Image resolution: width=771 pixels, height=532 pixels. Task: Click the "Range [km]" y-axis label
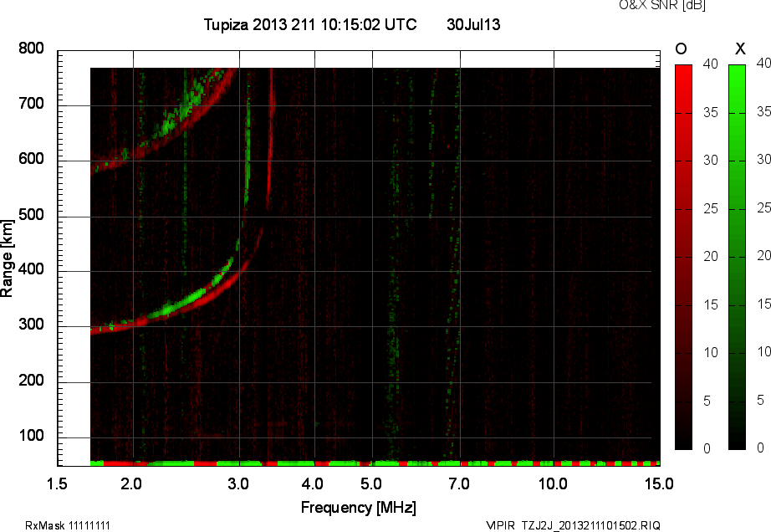(8, 257)
